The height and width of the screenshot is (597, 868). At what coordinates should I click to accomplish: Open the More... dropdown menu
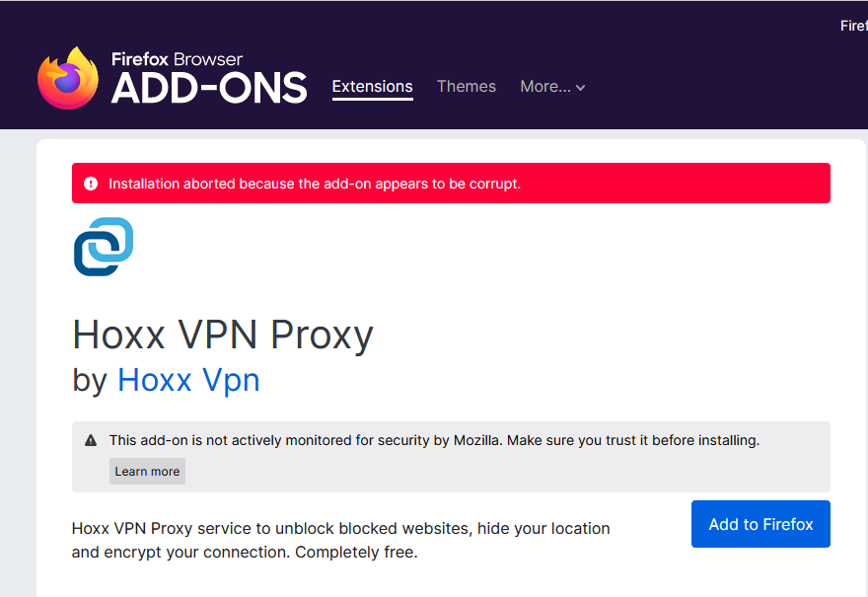[552, 87]
